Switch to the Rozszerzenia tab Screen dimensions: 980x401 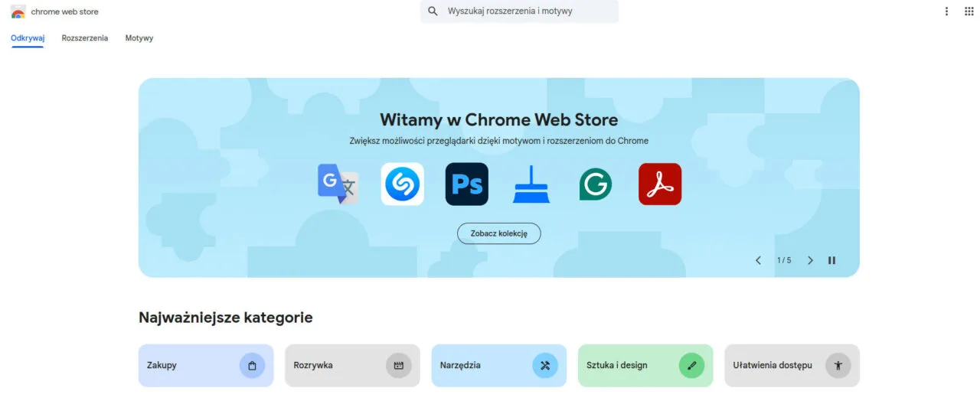coord(85,37)
